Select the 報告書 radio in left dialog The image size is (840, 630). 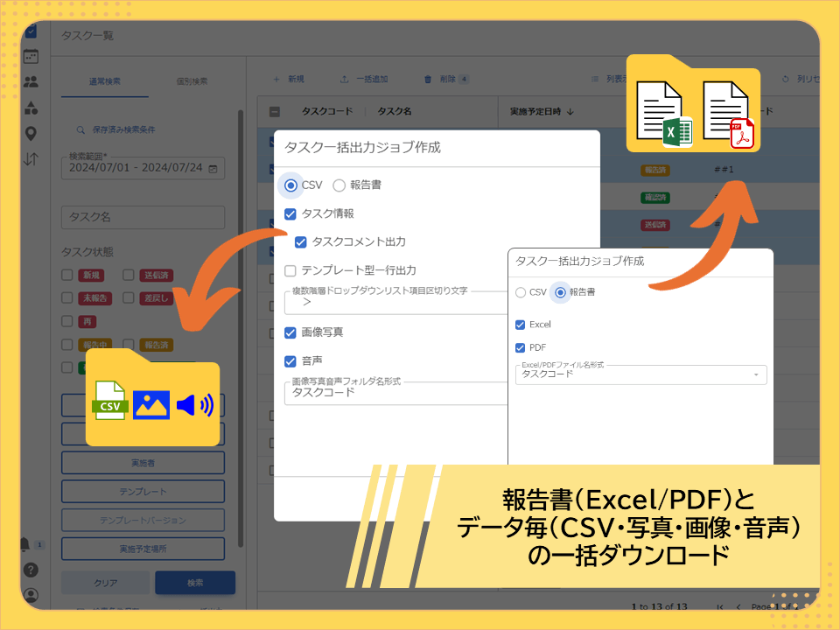(339, 185)
